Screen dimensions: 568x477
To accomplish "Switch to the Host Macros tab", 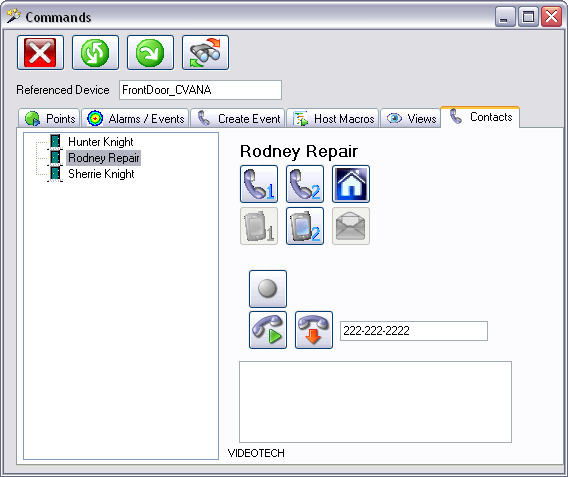I will [333, 118].
